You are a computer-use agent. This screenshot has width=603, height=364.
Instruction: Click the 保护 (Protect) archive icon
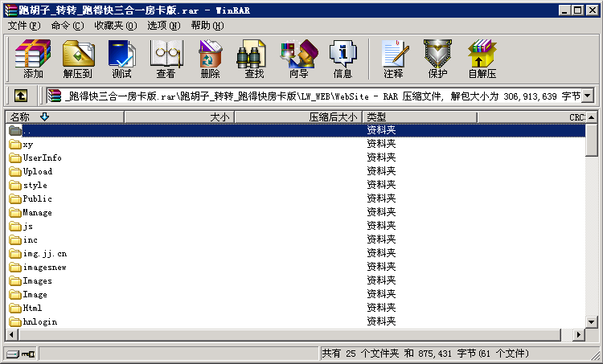[437, 59]
